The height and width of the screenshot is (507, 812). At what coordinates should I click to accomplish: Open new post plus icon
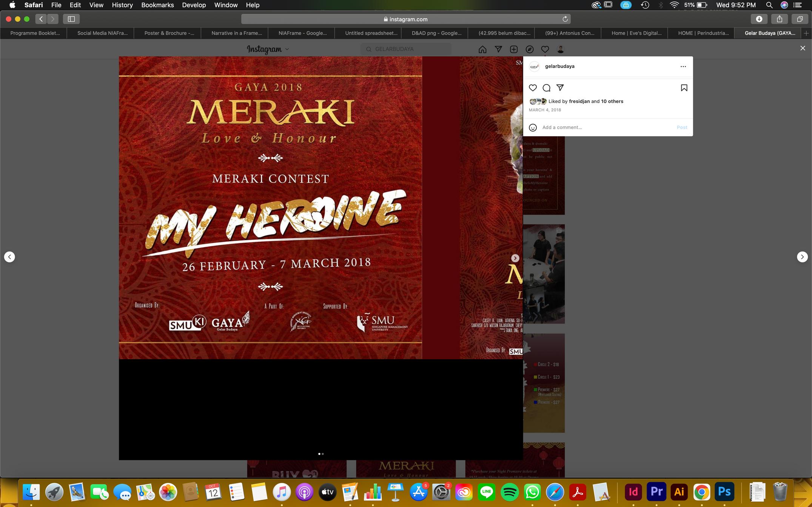[513, 49]
